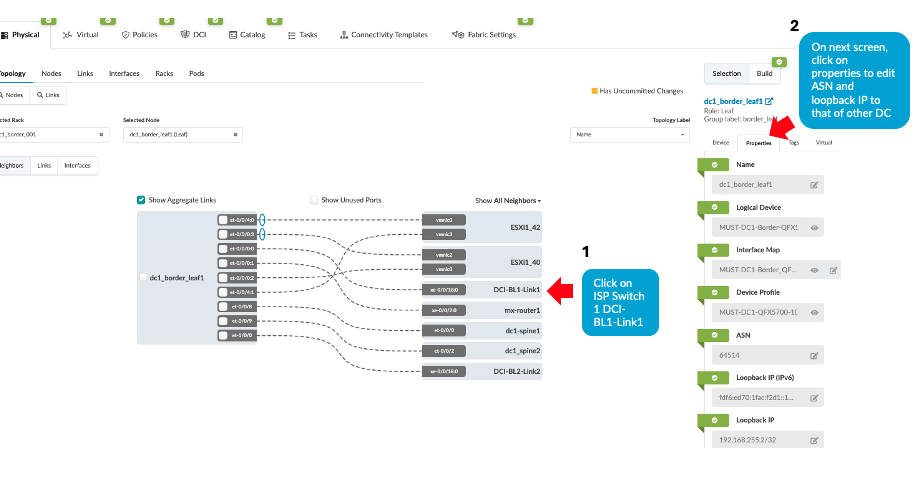919x479 pixels.
Task: Click the ASN edit icon
Action: point(814,355)
